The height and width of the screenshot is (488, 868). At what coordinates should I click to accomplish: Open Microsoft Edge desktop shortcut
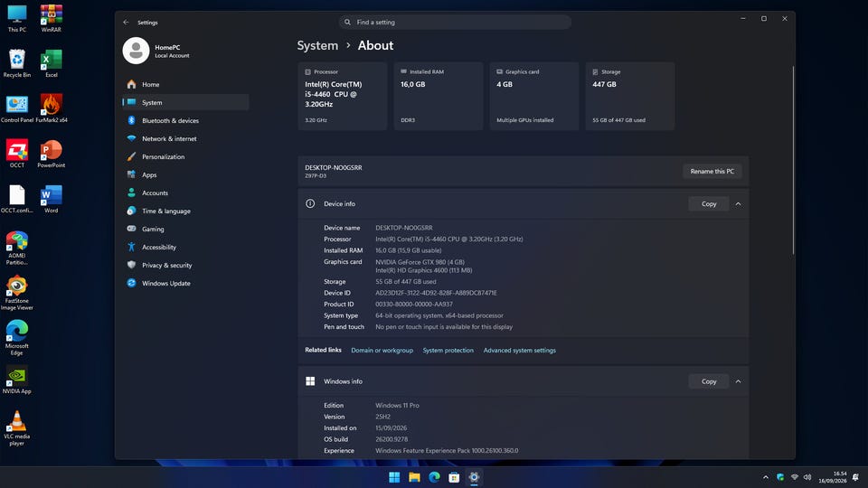click(17, 338)
